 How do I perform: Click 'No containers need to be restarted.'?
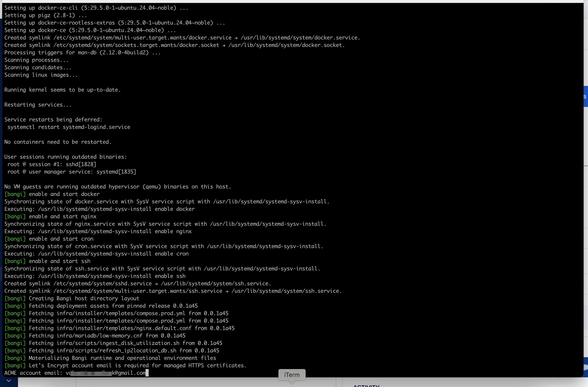point(58,142)
